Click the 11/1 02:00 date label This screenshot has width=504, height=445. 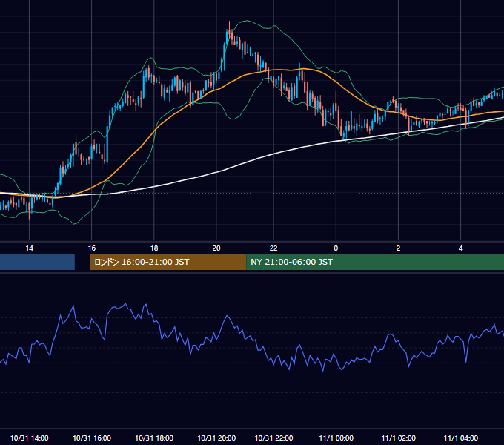tap(398, 438)
